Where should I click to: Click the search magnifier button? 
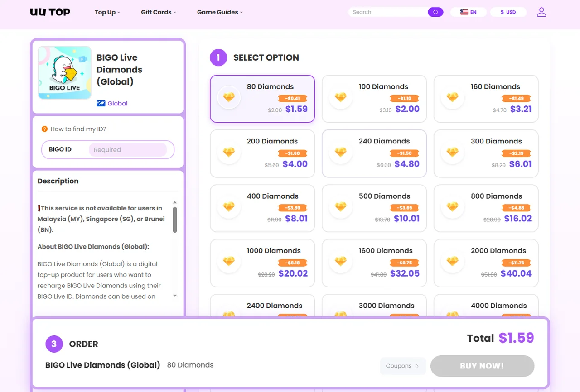point(435,12)
